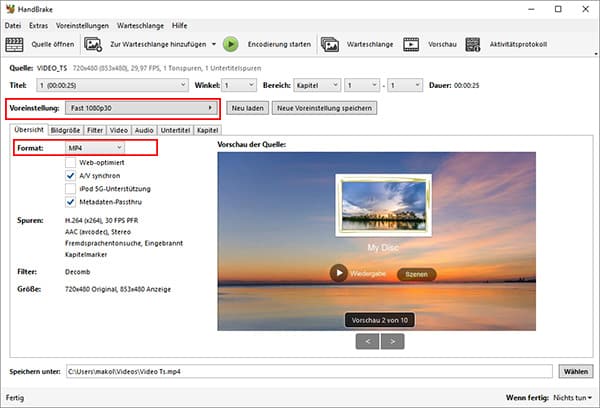Maximize the HandBrake window

[558, 9]
